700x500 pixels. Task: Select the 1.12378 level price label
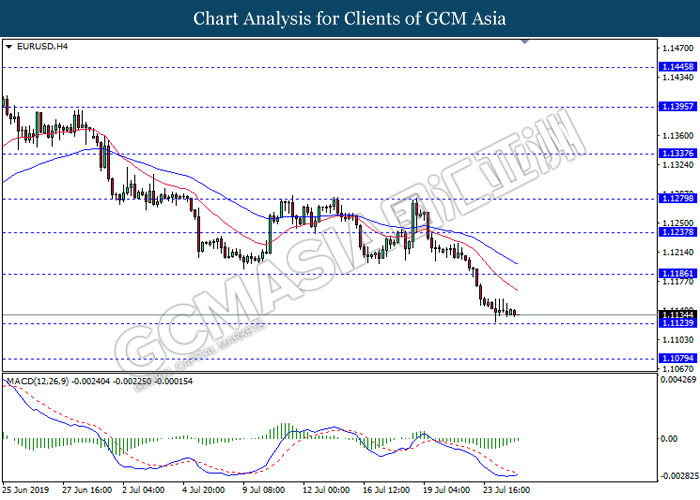678,232
